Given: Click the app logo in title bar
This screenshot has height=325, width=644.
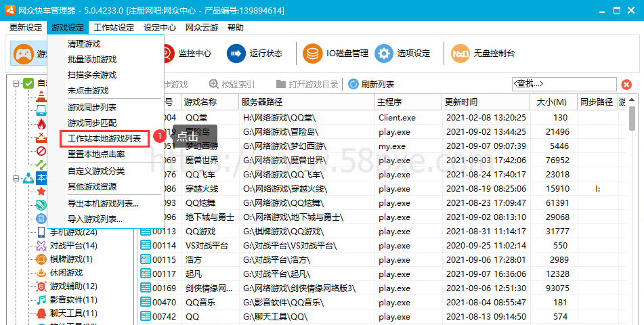Looking at the screenshot, I should tap(10, 10).
